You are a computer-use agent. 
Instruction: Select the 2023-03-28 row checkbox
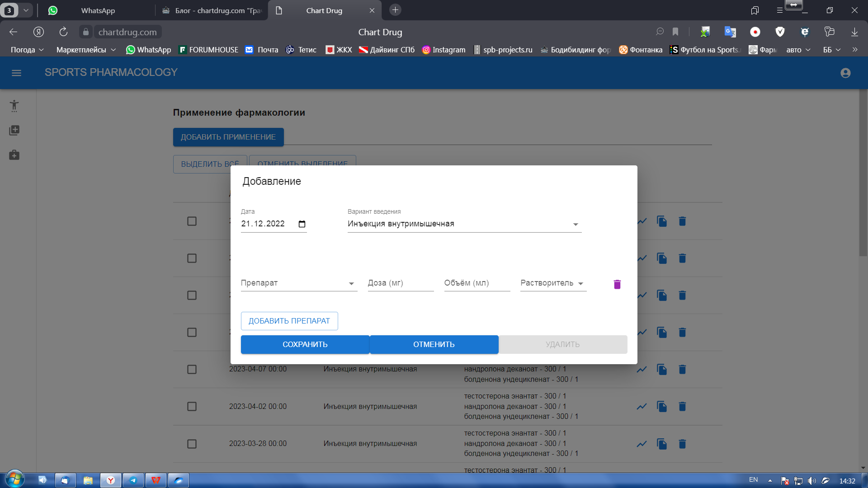(192, 444)
